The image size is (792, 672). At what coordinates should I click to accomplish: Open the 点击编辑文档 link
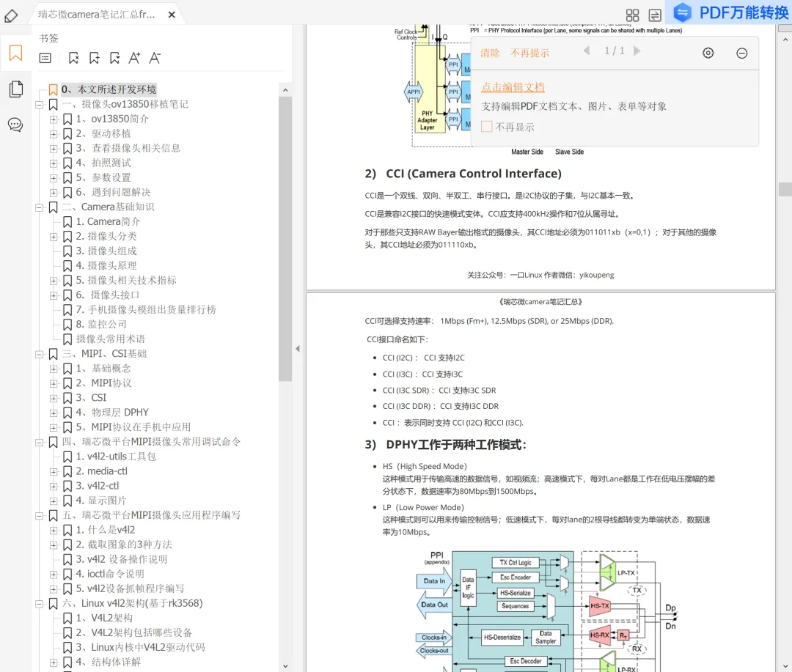pos(513,87)
